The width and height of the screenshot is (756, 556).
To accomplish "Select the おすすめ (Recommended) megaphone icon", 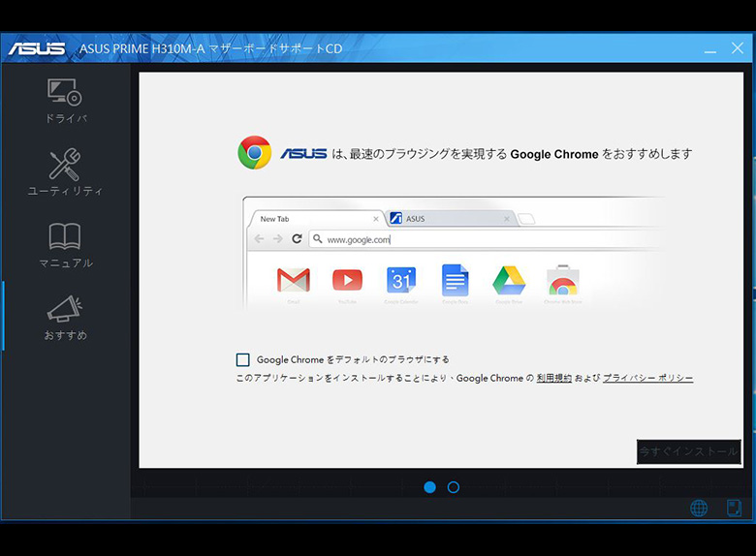I will pos(65,309).
